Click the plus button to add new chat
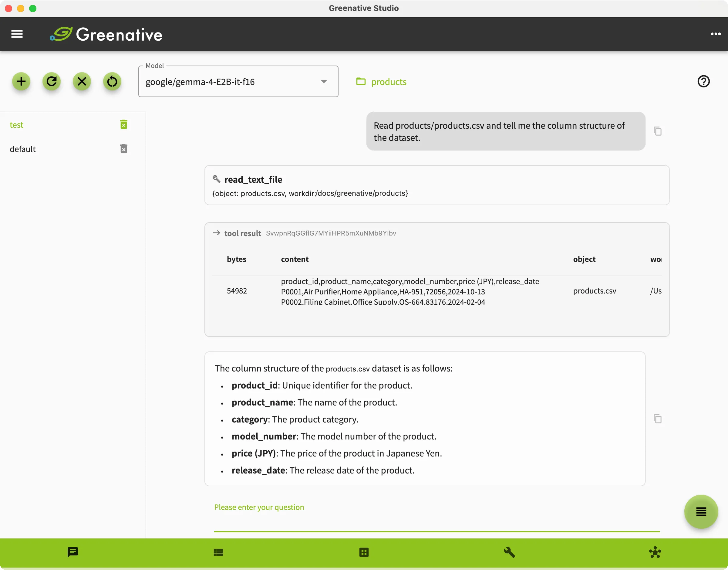The height and width of the screenshot is (570, 728). pos(21,81)
